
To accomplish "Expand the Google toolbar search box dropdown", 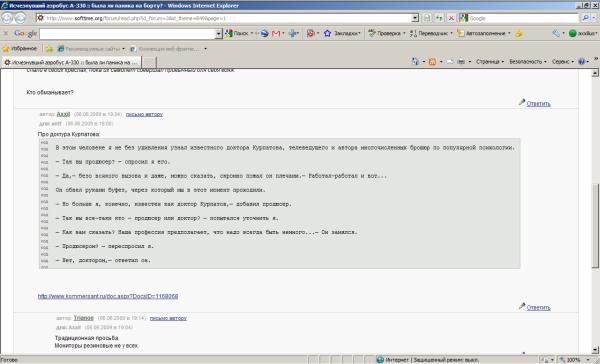I will pyautogui.click(x=218, y=34).
